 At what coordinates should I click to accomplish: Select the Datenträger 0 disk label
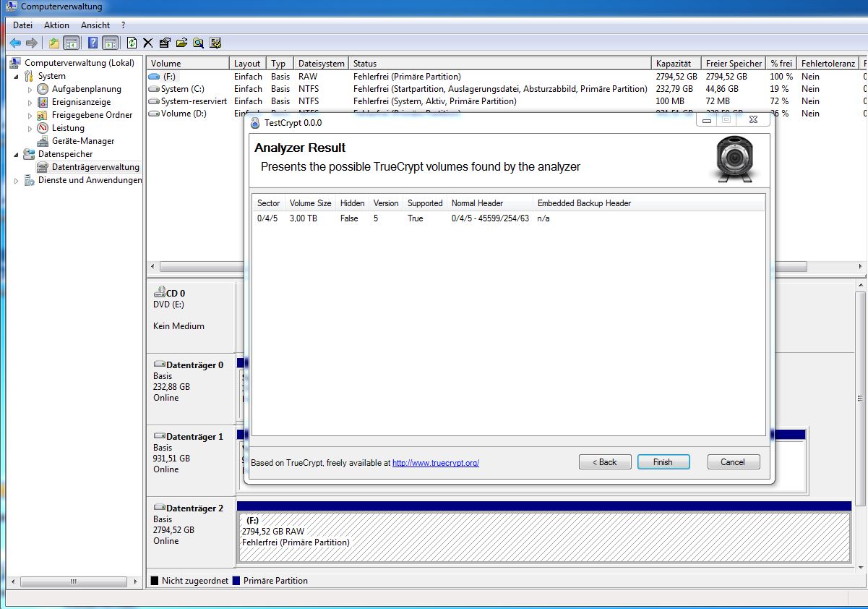click(191, 389)
